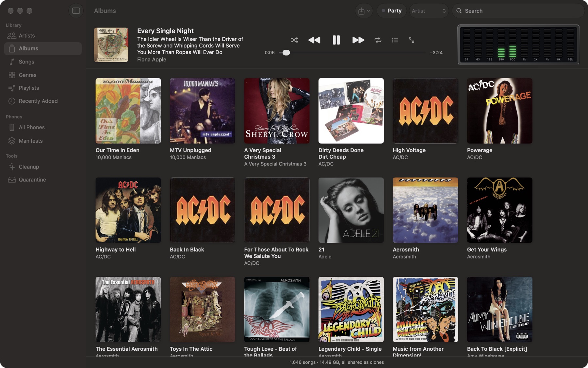Select Albums in the sidebar
Viewport: 588px width, 368px height.
[43, 48]
